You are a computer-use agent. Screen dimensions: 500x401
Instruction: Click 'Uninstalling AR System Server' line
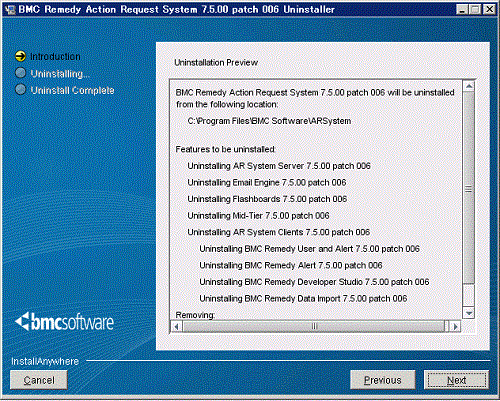279,166
